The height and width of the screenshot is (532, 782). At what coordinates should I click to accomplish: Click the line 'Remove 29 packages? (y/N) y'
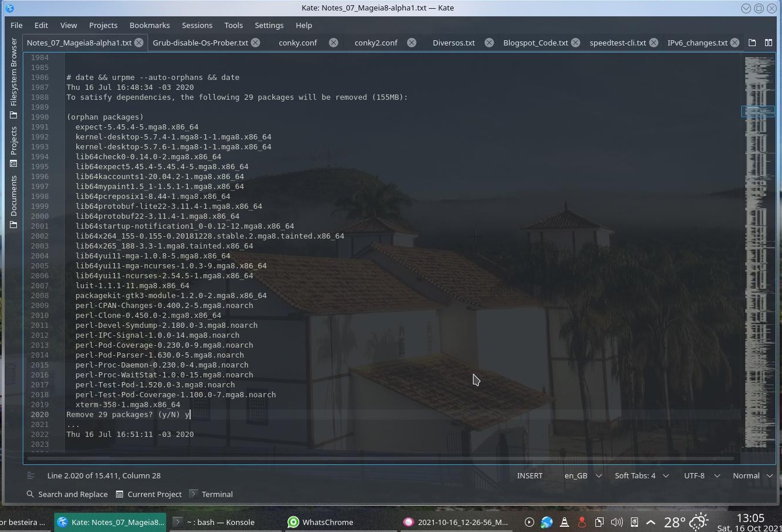click(x=128, y=414)
